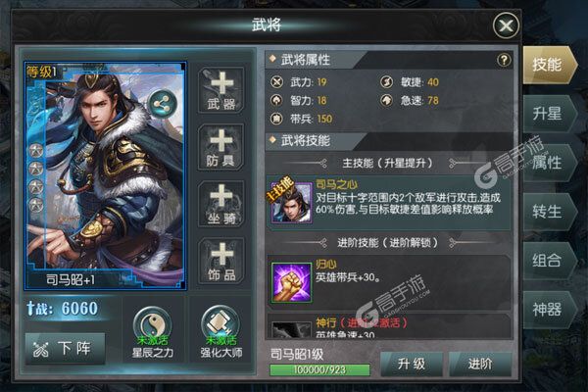Open the 防具 armor equipment slot
The width and height of the screenshot is (588, 392).
click(221, 147)
